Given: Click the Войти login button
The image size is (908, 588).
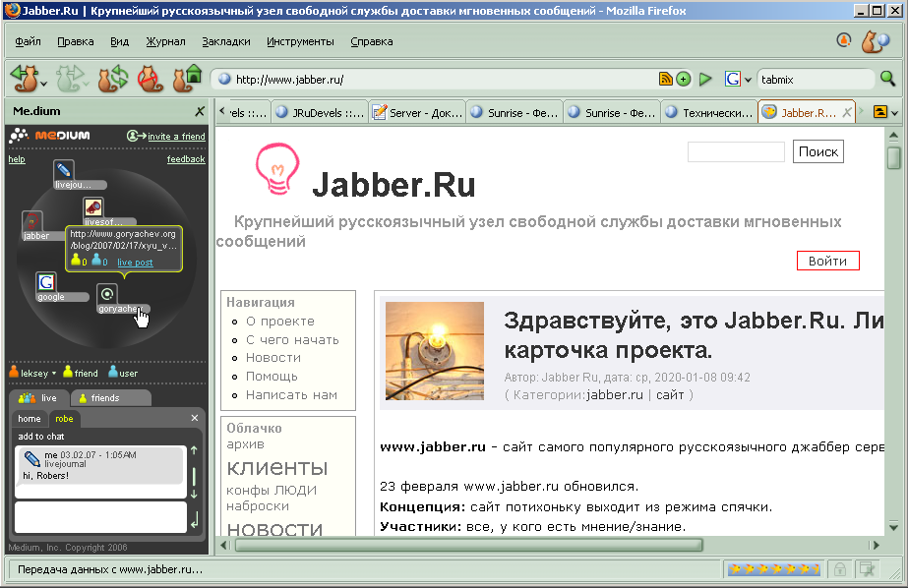Looking at the screenshot, I should coord(827,261).
